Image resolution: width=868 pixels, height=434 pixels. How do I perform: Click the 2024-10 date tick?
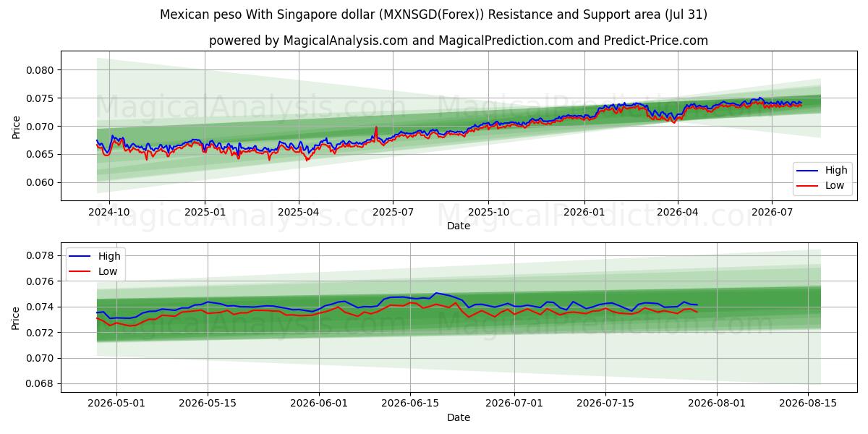[109, 212]
